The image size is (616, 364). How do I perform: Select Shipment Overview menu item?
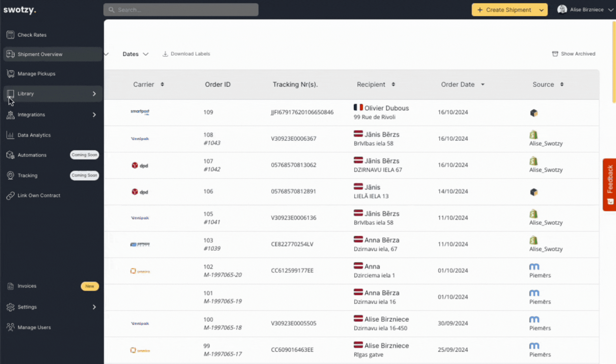point(52,54)
